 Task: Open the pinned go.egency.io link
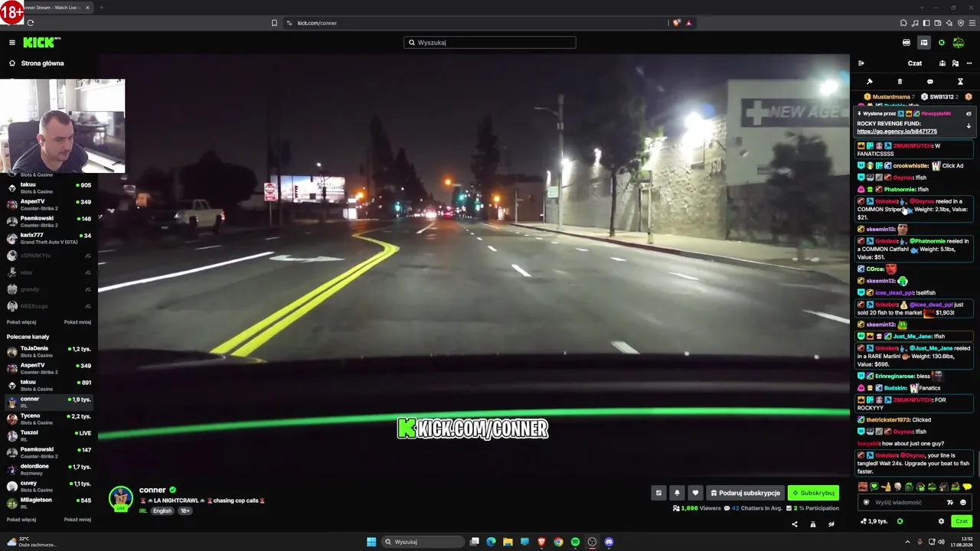click(897, 132)
